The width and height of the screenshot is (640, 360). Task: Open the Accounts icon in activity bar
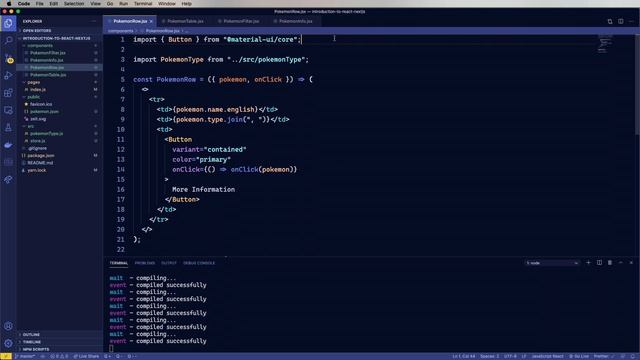click(8, 326)
